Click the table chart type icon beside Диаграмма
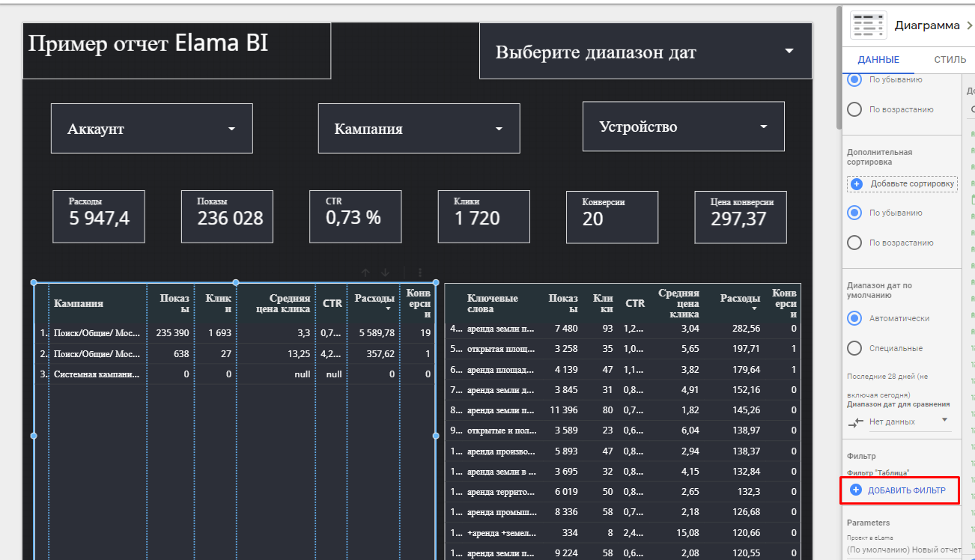975x560 pixels. (x=868, y=25)
